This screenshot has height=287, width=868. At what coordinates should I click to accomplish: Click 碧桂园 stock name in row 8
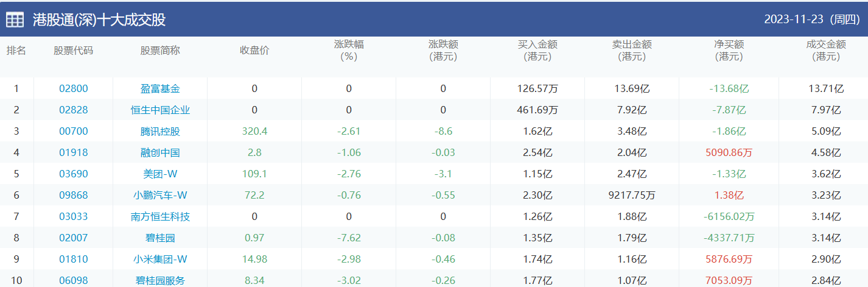click(x=160, y=238)
